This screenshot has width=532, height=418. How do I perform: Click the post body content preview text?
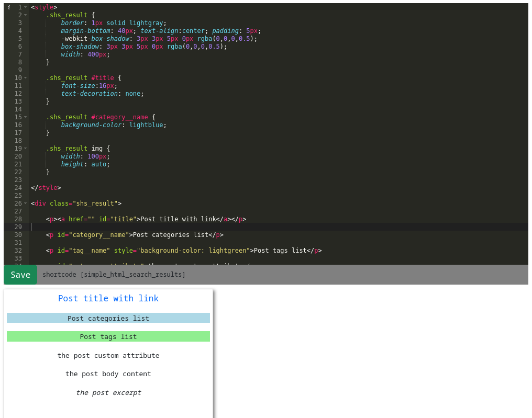click(x=108, y=374)
